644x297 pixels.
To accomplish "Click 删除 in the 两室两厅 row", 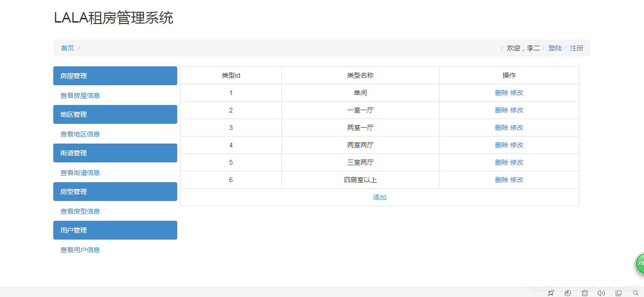I will point(502,145).
